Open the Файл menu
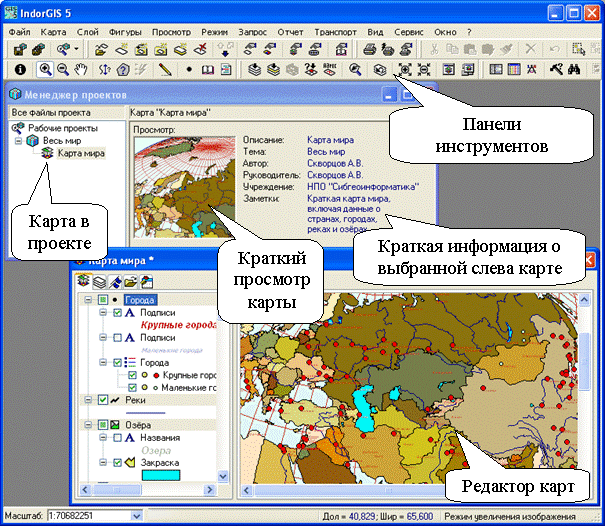This screenshot has width=605, height=526. [x=20, y=32]
